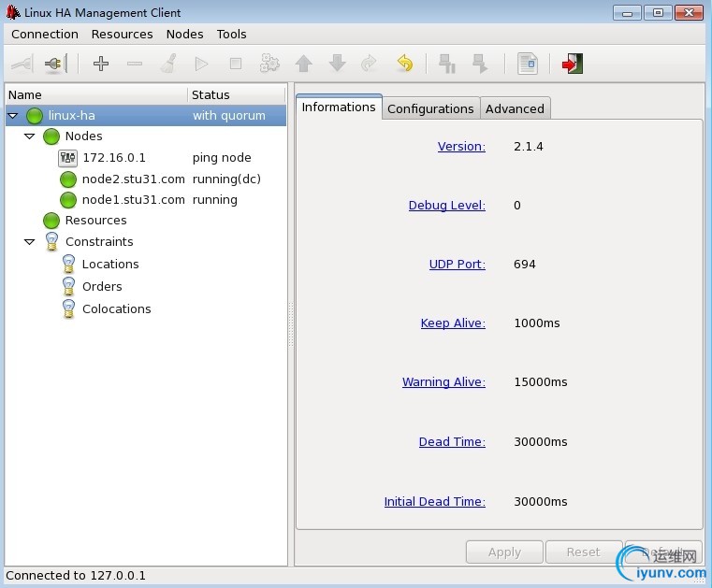Switch to the Configurations tab
This screenshot has width=712, height=588.
(430, 108)
